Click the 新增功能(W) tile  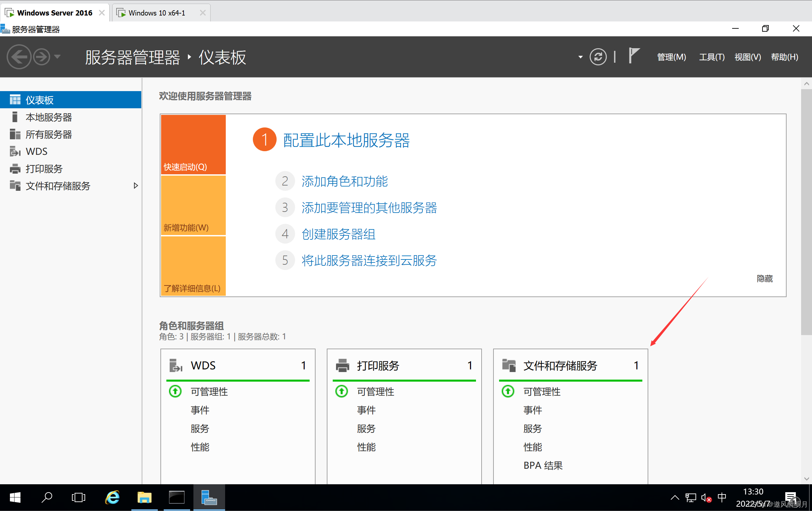[x=193, y=205]
